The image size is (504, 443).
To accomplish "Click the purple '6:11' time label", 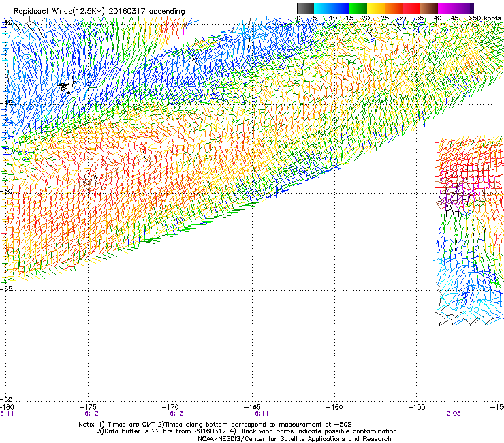I will [x=7, y=414].
